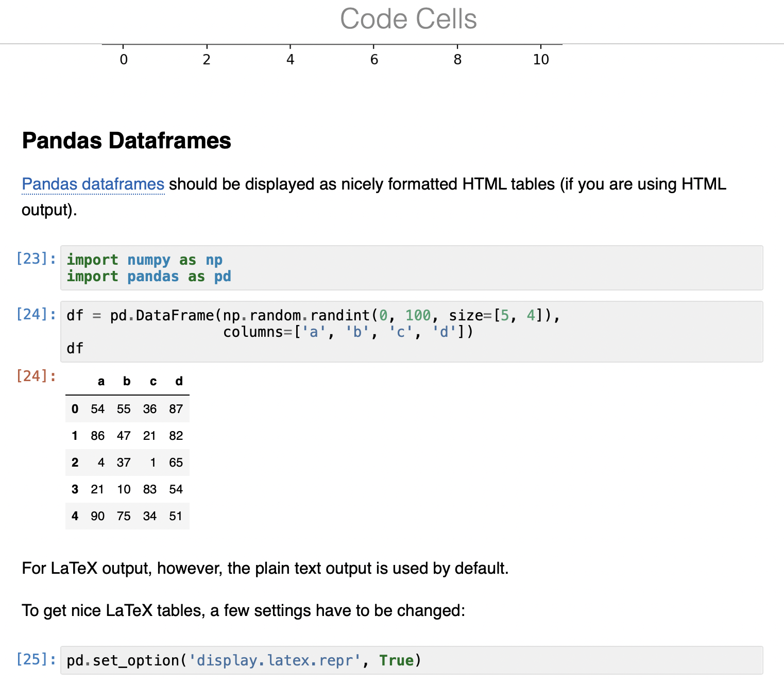Click the [23] execution count label
Viewport: 784px width, 685px height.
tap(35, 259)
